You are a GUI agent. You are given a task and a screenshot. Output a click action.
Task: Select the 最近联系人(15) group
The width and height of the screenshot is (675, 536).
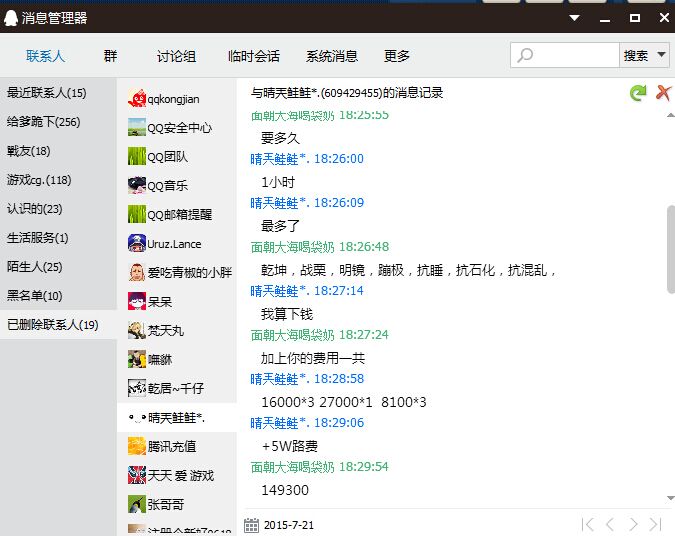coord(47,93)
